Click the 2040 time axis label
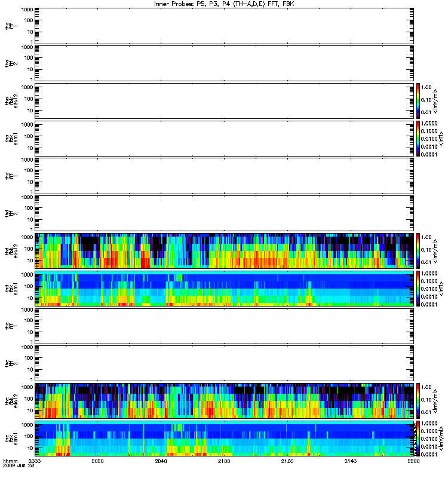The width and height of the screenshot is (448, 478). [x=161, y=461]
